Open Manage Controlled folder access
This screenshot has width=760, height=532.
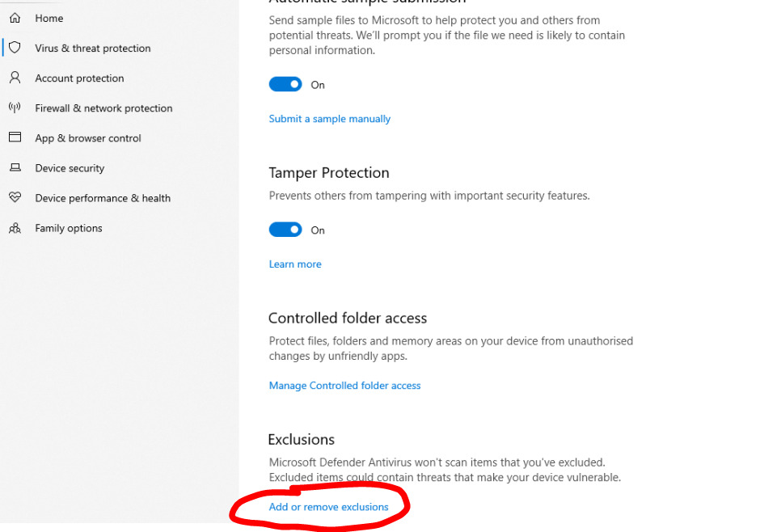click(x=344, y=385)
